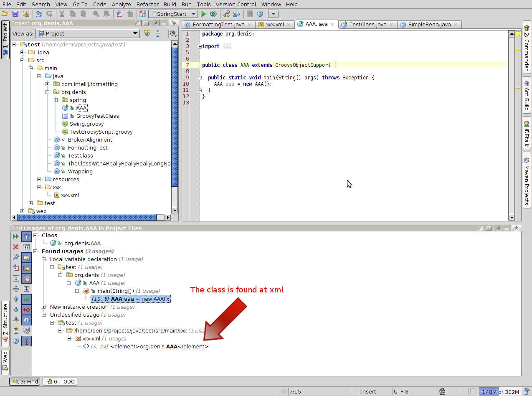This screenshot has width=532, height=396.
Task: Click the Cut scissors toolbar icon
Action: (x=62, y=14)
